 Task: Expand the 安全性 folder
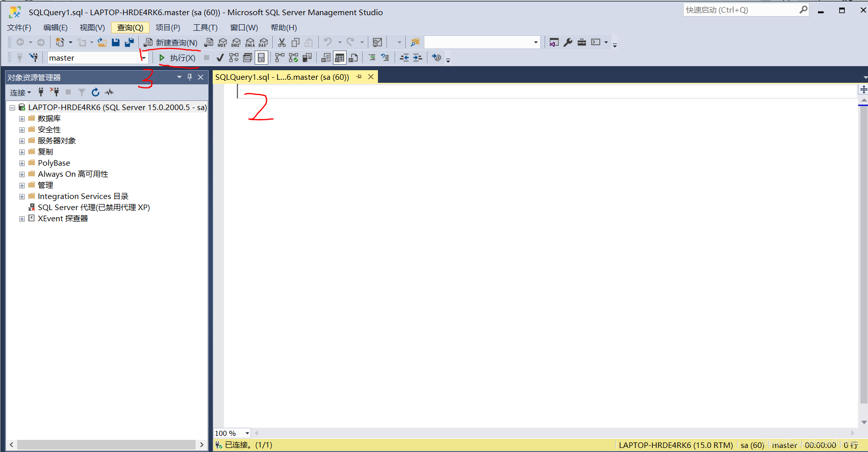pyautogui.click(x=22, y=130)
